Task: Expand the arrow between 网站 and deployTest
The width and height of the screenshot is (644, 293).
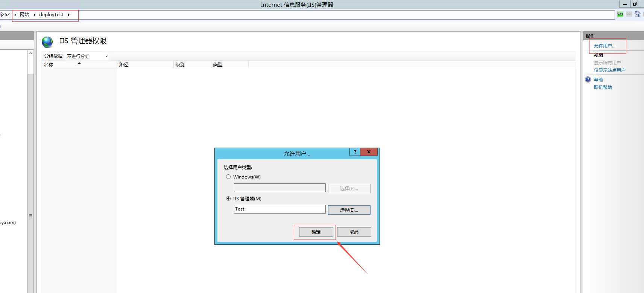Action: point(34,15)
